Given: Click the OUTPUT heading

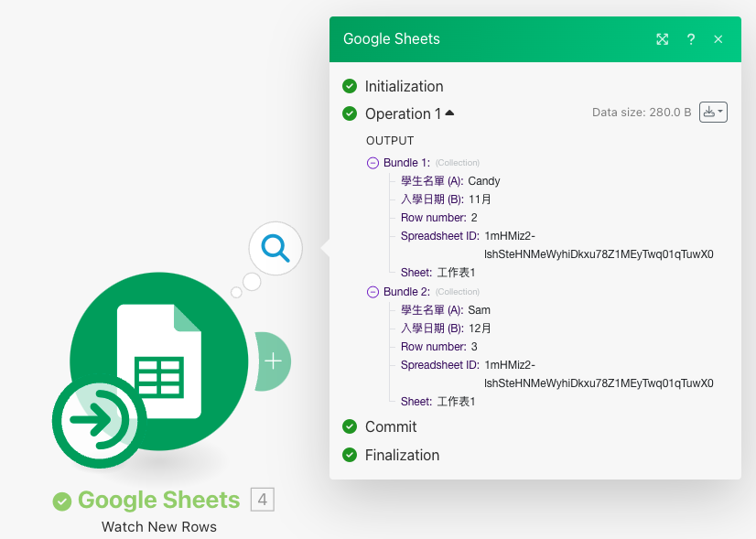Looking at the screenshot, I should coord(390,141).
